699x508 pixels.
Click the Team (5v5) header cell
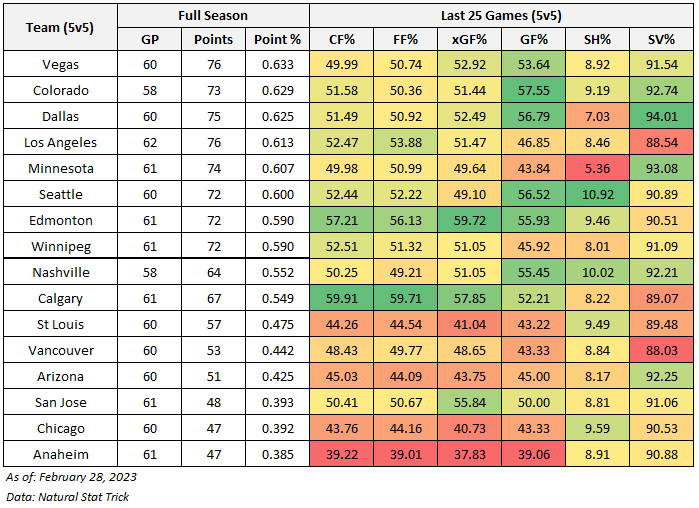click(60, 27)
